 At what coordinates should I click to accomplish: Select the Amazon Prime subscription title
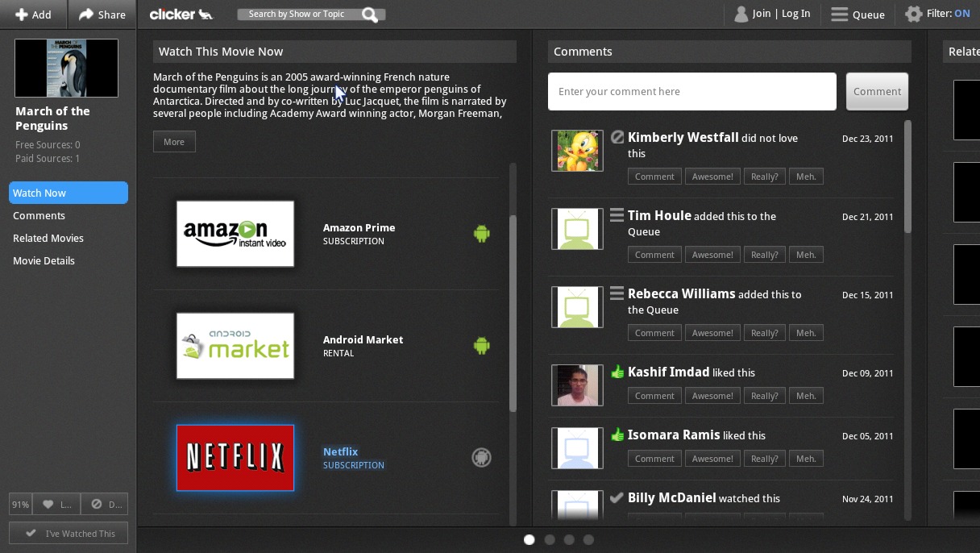click(359, 228)
